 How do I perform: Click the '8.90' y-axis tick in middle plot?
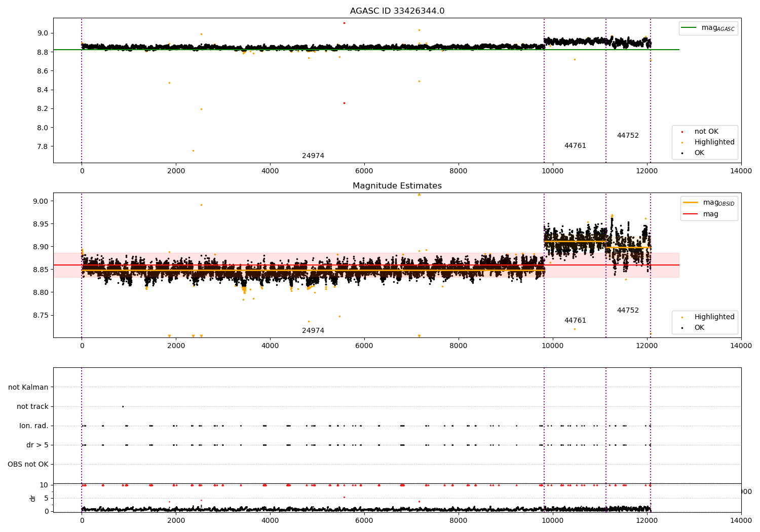click(x=41, y=247)
